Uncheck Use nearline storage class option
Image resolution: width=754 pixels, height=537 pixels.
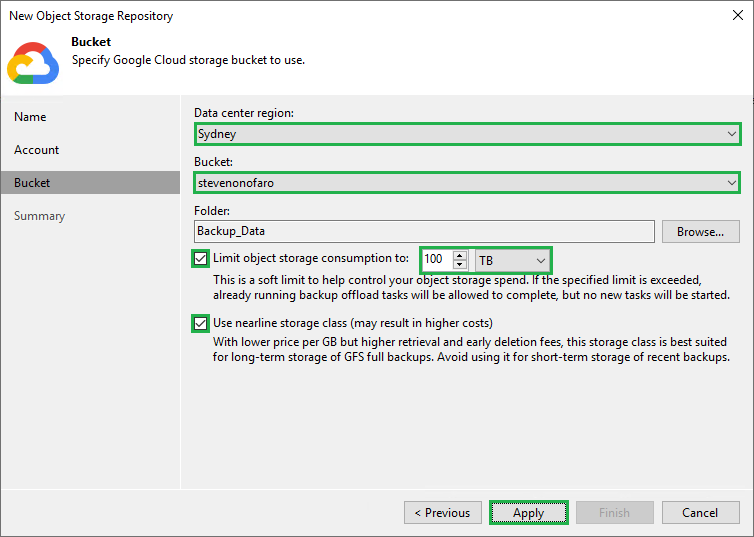point(200,323)
